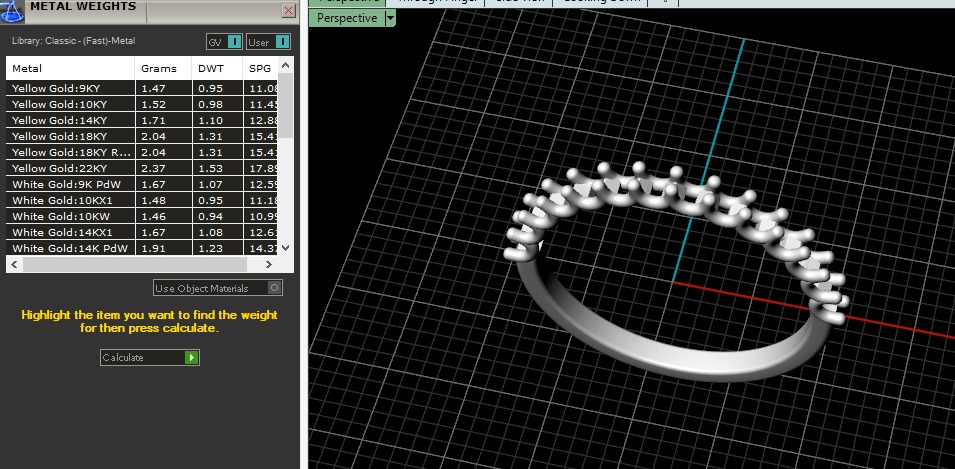This screenshot has height=469, width=955.
Task: Click the DWT column header
Action: pos(217,68)
